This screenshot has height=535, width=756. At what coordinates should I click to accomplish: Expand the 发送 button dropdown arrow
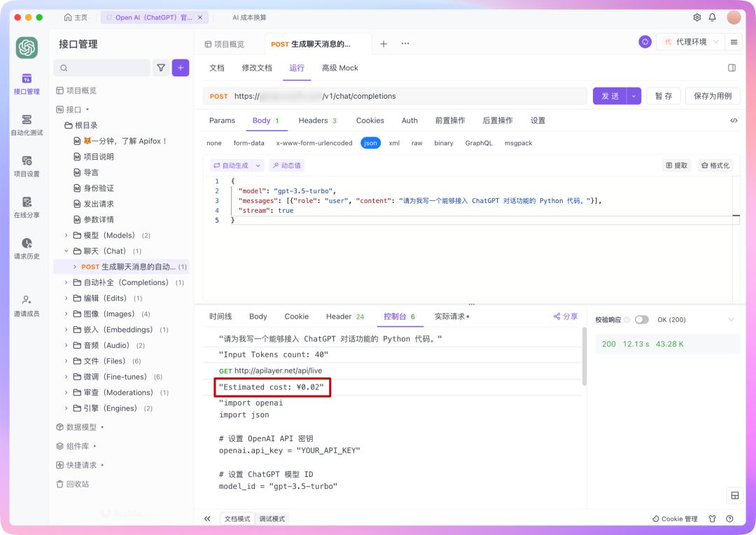click(634, 96)
